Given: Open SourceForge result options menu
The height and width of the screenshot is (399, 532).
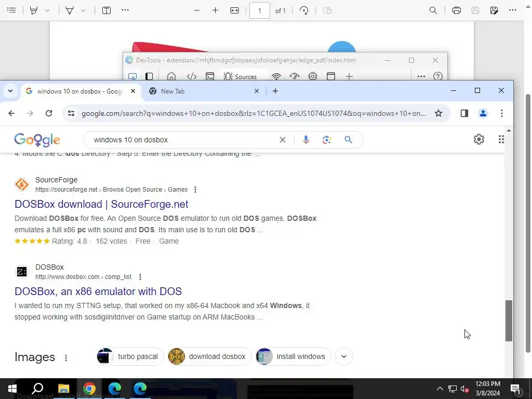Looking at the screenshot, I should click(x=195, y=190).
